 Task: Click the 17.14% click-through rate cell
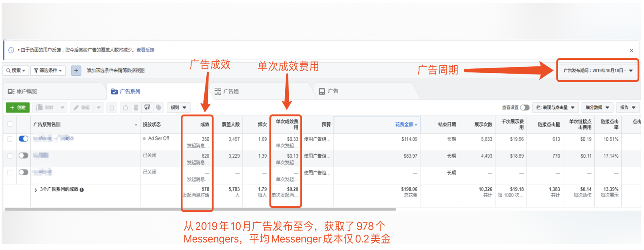click(x=611, y=156)
